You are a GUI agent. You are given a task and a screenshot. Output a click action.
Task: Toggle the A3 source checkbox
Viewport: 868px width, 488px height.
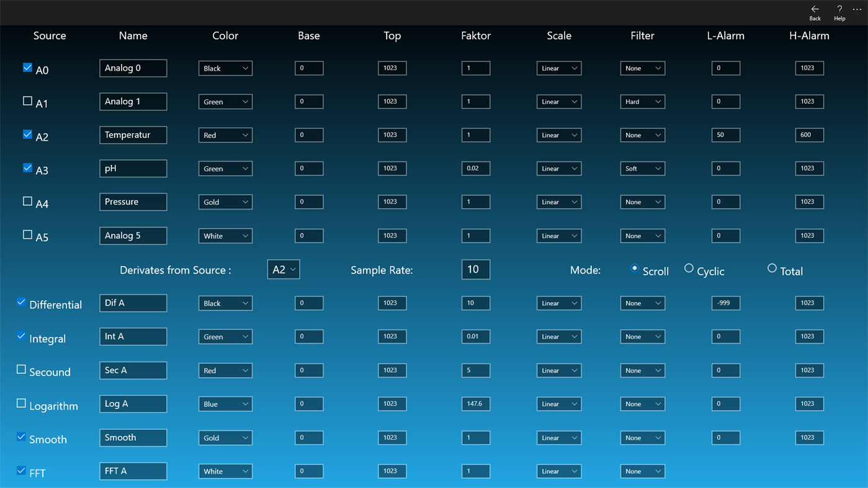(27, 168)
